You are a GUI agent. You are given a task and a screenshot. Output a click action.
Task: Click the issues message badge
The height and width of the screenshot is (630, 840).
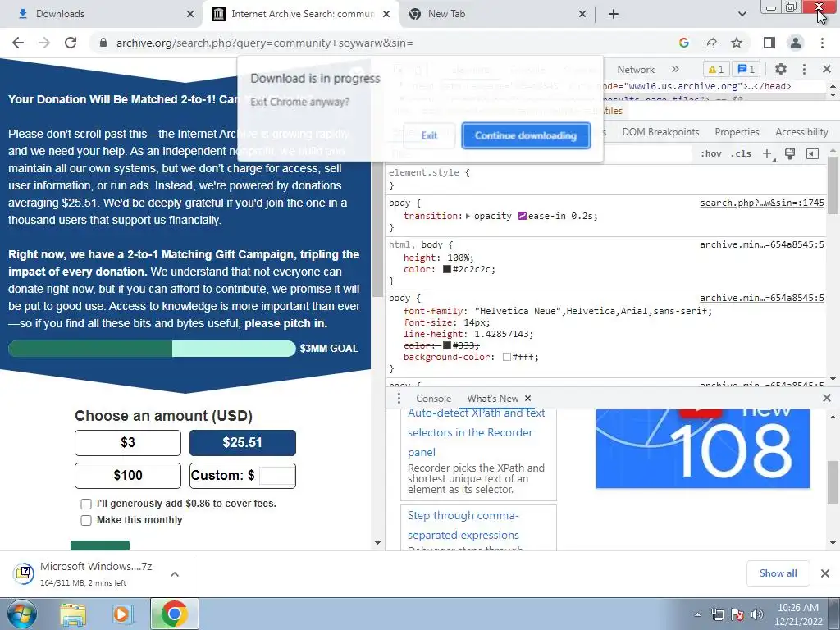[x=746, y=69]
